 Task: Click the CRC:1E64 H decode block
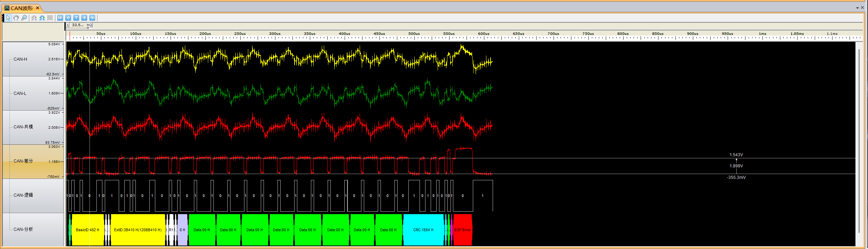coord(423,230)
